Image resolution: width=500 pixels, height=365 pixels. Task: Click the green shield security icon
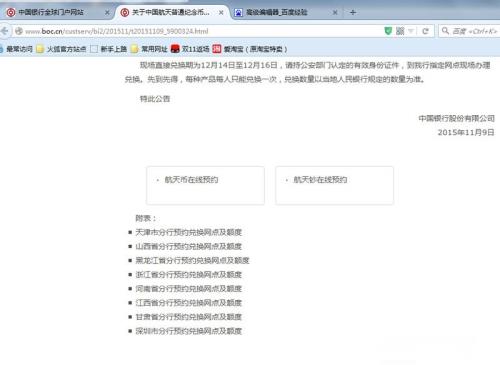(x=388, y=31)
